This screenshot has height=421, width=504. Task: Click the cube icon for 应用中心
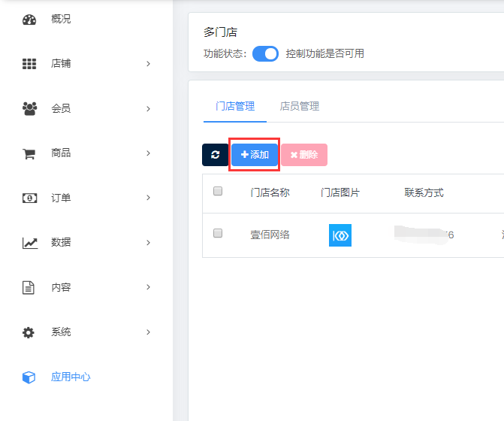29,377
